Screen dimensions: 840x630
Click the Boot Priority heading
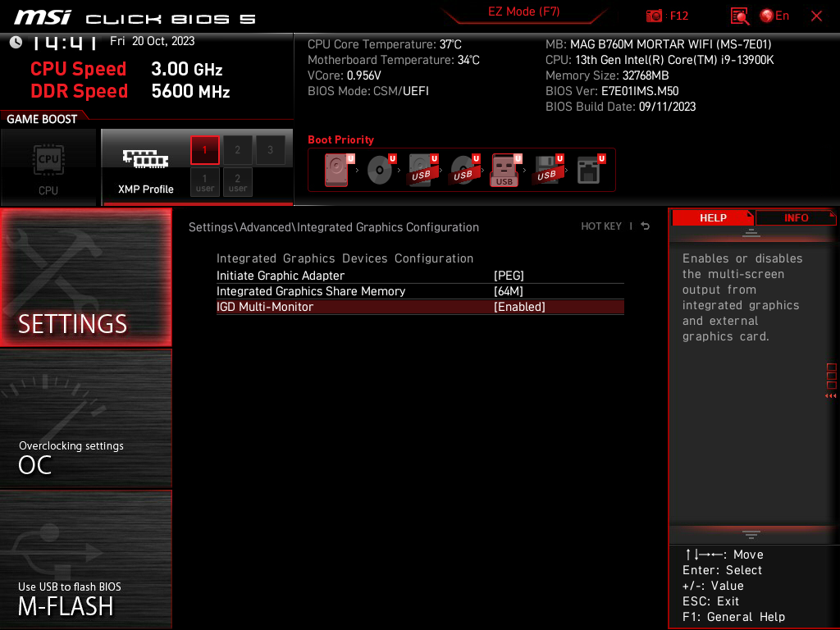click(x=340, y=139)
